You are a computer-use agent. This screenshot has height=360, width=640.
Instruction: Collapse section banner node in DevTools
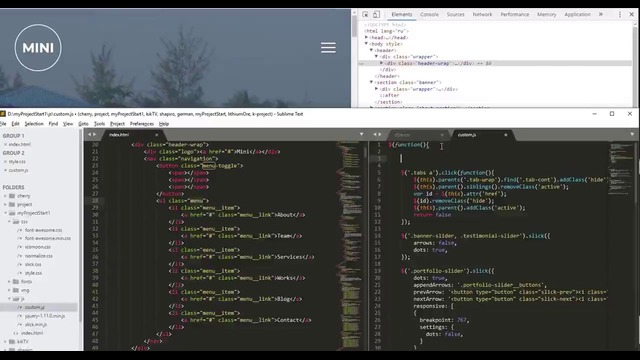coord(371,82)
